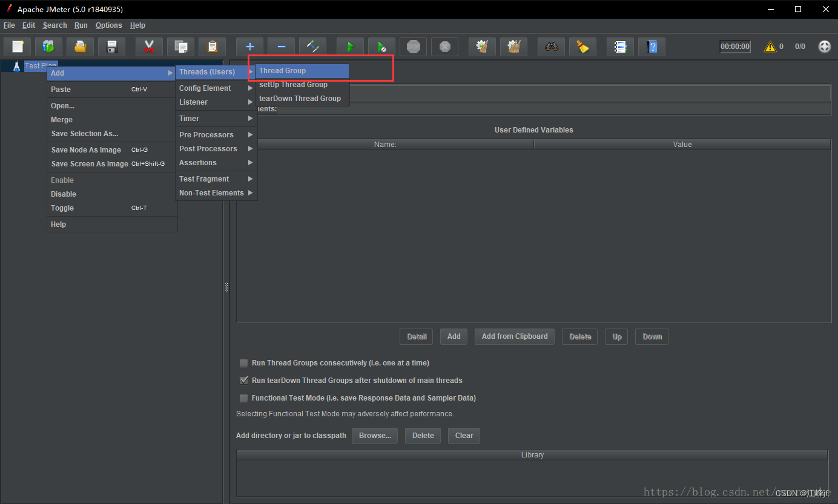Select tearDown Thread Group item
This screenshot has width=838, height=504.
302,99
